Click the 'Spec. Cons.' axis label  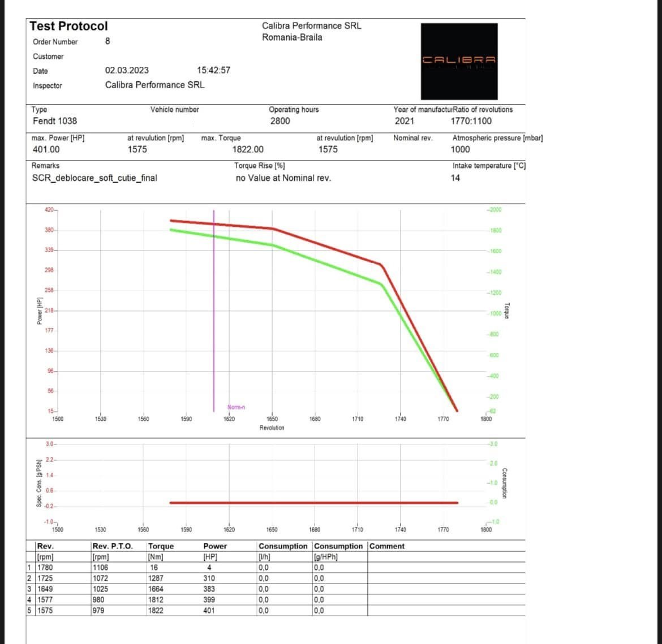[x=39, y=483]
